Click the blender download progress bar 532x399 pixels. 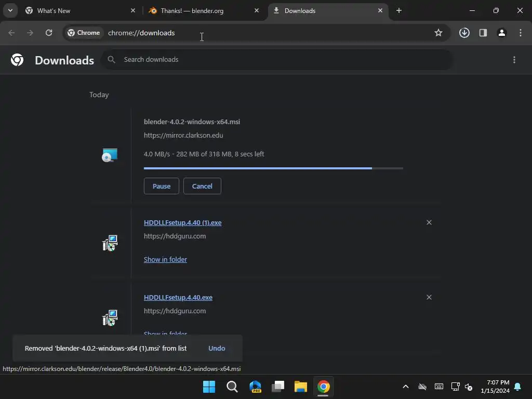(273, 168)
